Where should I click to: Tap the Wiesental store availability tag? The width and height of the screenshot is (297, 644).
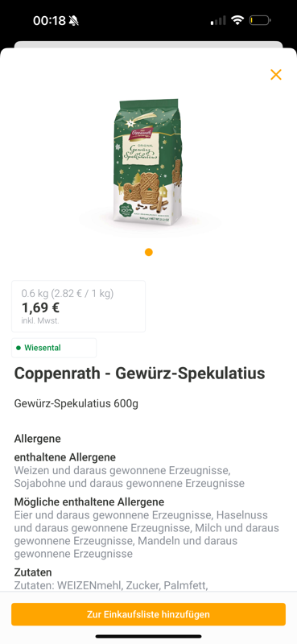tap(54, 348)
